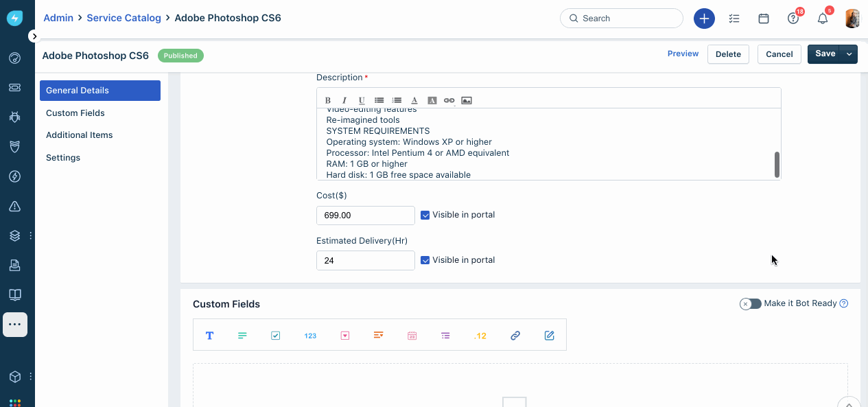Click the Delete button
868x407 pixels.
click(728, 54)
